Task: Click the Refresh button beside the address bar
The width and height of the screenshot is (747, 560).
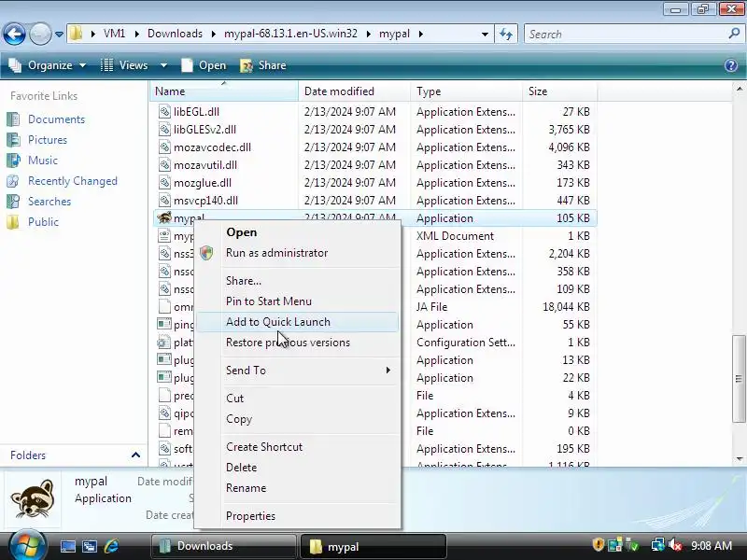Action: pyautogui.click(x=506, y=35)
